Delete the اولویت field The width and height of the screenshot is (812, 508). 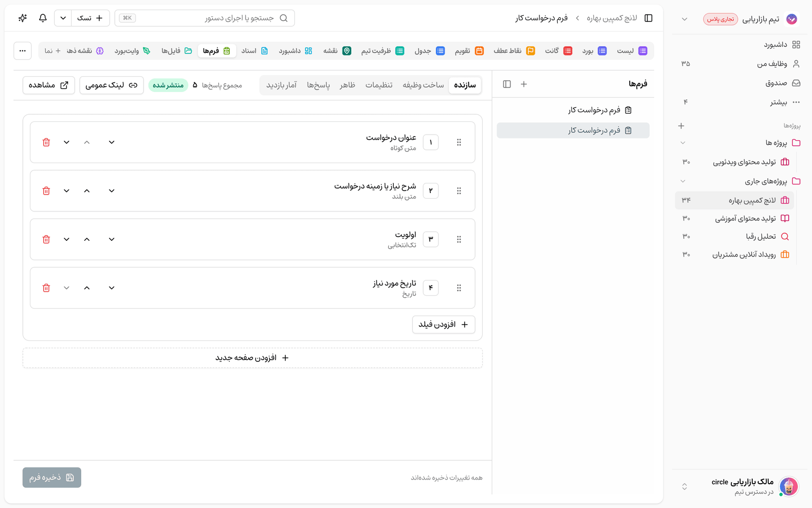click(46, 239)
